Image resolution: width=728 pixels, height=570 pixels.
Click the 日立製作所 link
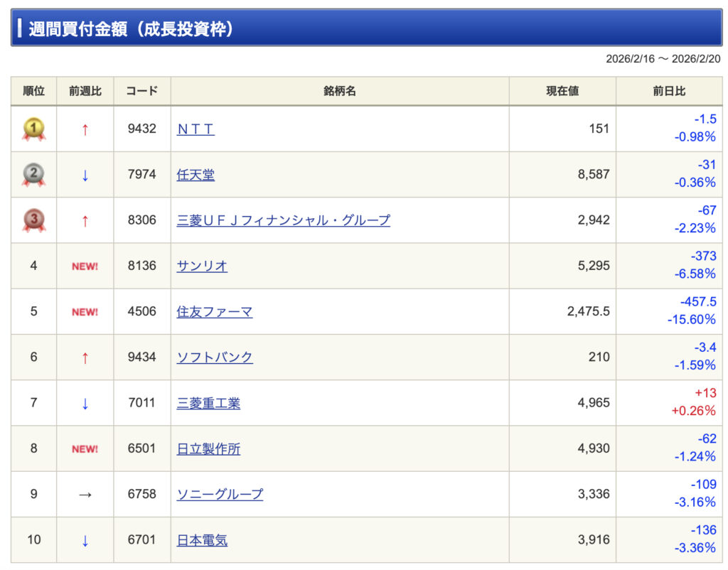[208, 449]
